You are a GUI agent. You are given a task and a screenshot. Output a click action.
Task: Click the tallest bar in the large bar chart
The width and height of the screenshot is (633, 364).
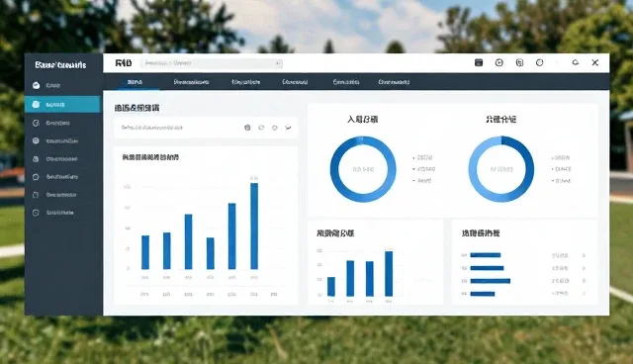coord(254,226)
